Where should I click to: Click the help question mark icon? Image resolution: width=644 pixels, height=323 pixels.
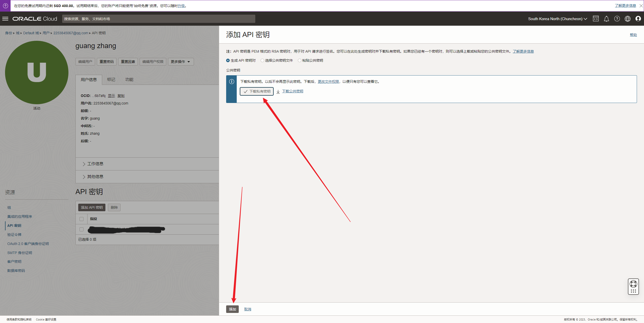click(x=617, y=19)
